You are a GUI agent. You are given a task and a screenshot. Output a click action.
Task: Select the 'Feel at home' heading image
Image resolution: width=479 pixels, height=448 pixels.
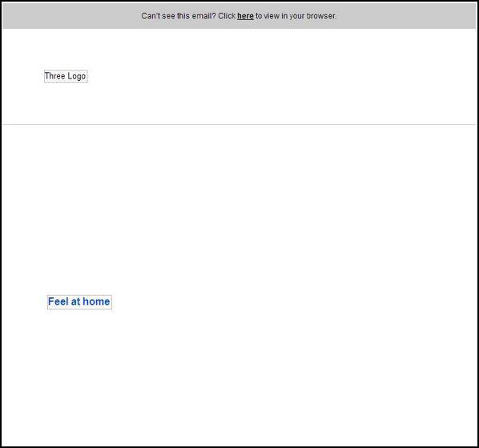pyautogui.click(x=79, y=302)
